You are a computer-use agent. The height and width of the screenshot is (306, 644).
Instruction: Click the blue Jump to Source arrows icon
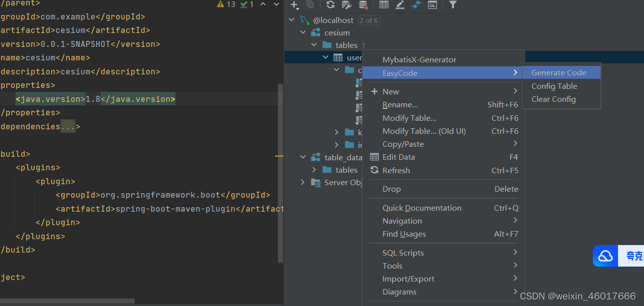tap(416, 4)
